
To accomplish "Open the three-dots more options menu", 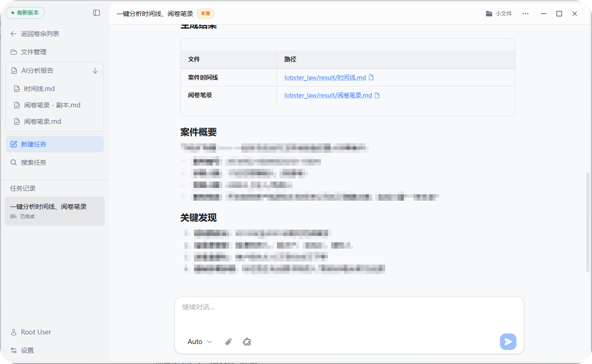I will click(526, 14).
